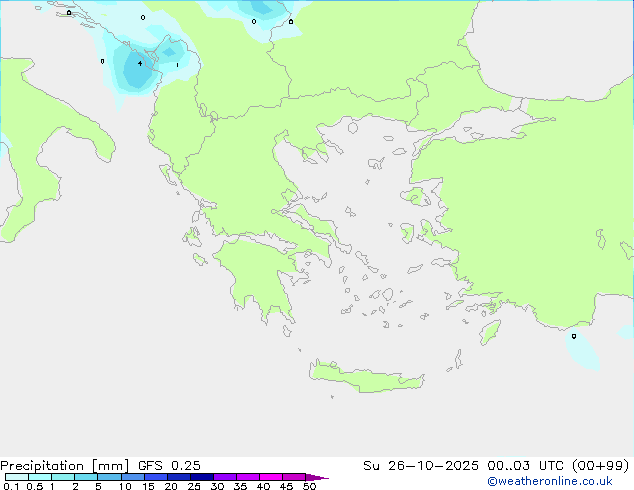Click the 'GFS 0.25' model label

click(x=169, y=466)
